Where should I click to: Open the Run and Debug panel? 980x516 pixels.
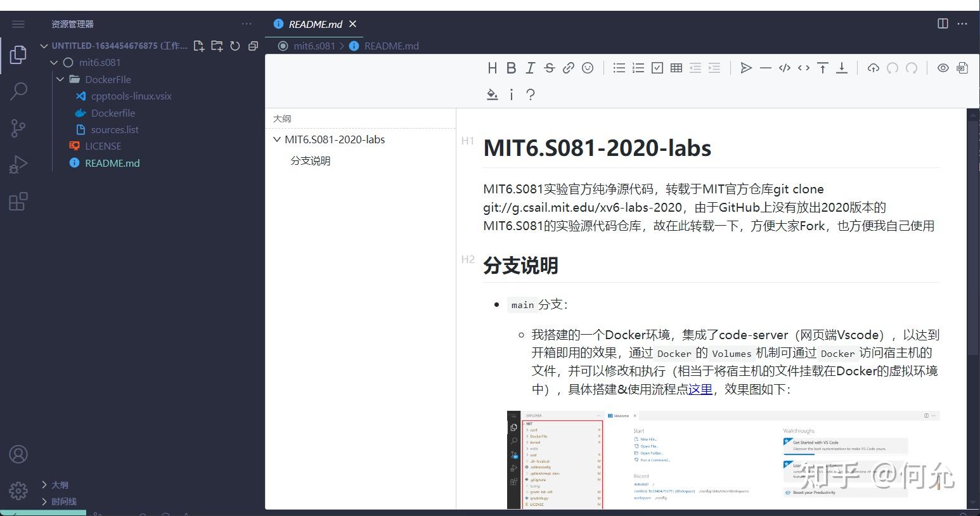coord(18,164)
